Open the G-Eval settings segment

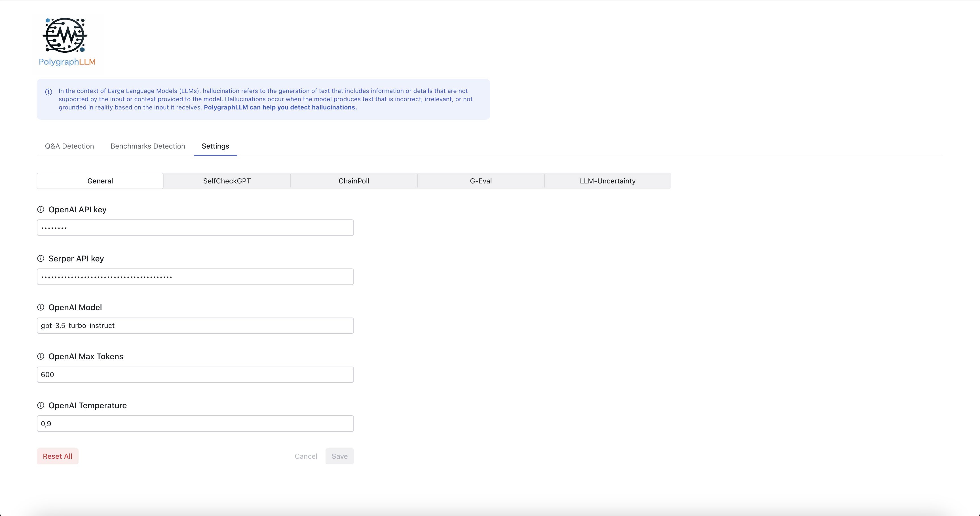[480, 181]
